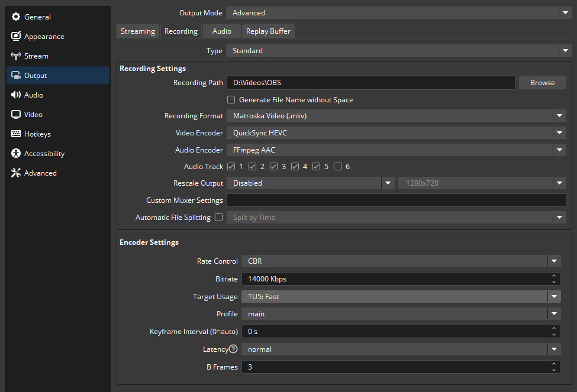The height and width of the screenshot is (392, 577).
Task: Open the Latency normal dropdown
Action: tap(401, 349)
